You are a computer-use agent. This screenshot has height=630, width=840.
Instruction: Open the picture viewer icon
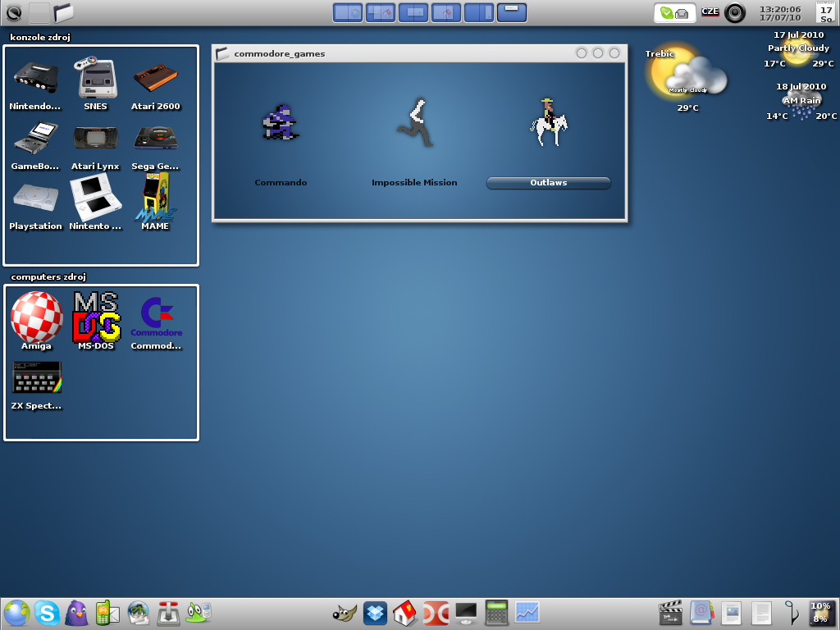point(731,614)
